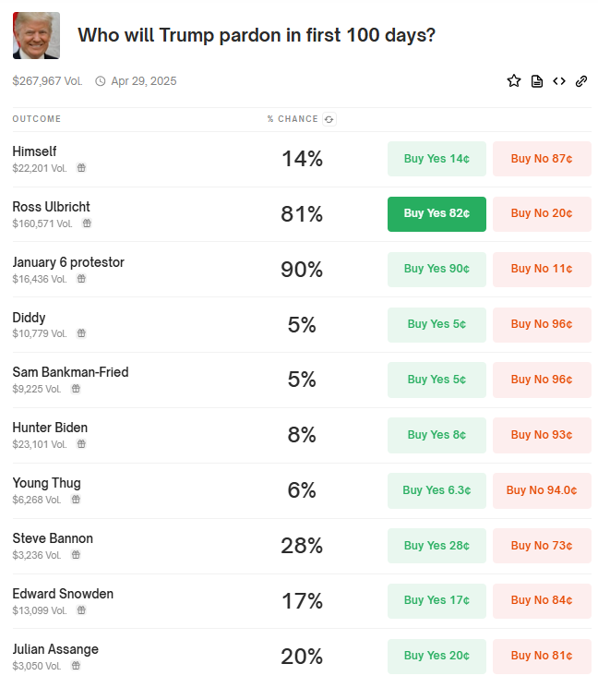
Task: Click the embed code icon
Action: tap(559, 80)
